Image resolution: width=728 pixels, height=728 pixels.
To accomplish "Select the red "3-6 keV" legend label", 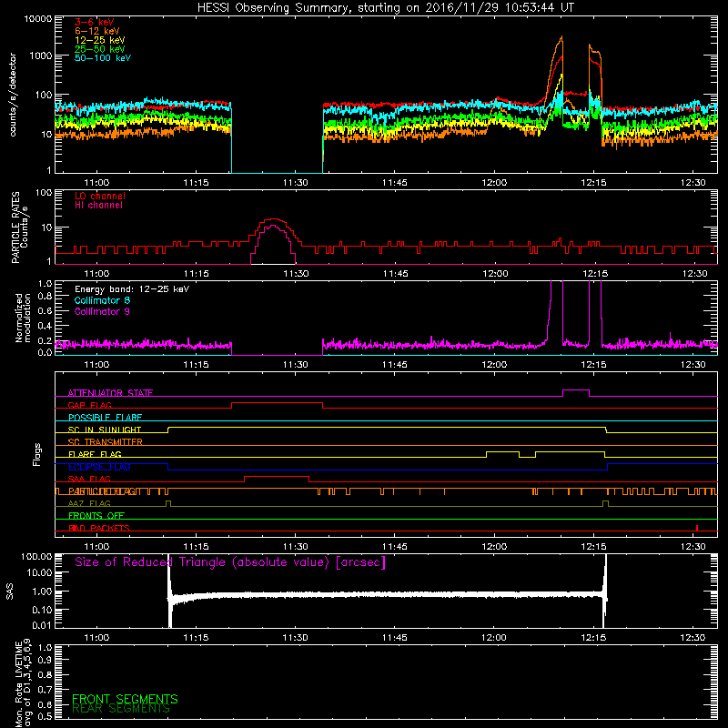I will click(x=94, y=22).
